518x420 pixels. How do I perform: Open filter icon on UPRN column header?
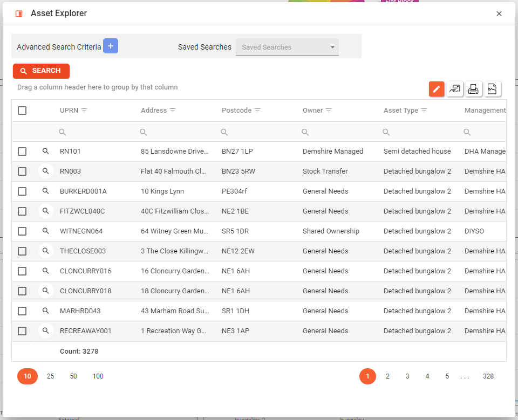point(84,111)
